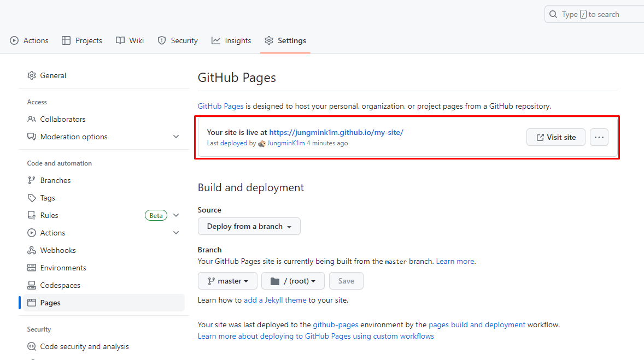Open Deploy from a branch dropdown
644x360 pixels.
tap(249, 226)
